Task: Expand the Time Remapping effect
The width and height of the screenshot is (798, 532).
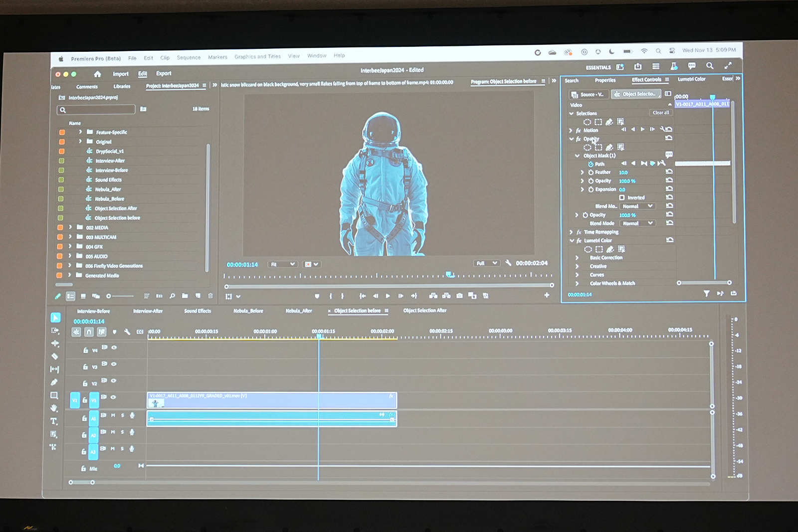Action: 571,232
